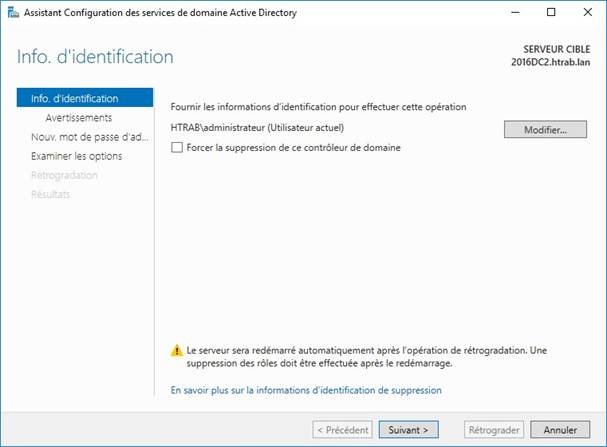The width and height of the screenshot is (607, 447).
Task: Click the Annuler button
Action: click(x=560, y=430)
